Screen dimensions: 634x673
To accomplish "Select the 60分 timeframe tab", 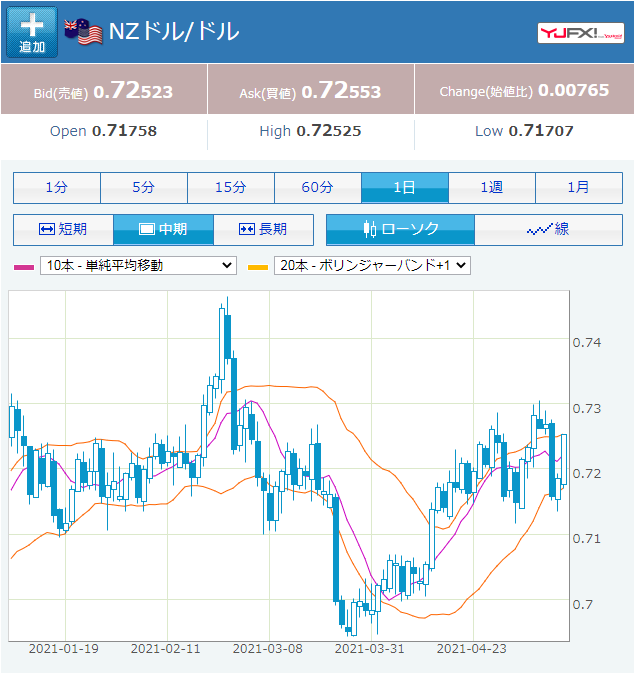I will (x=318, y=188).
